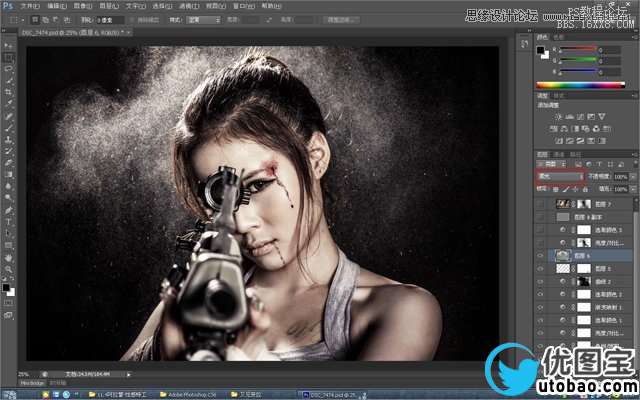Viewport: 640px width, 400px height.
Task: Select the Pen tool
Action: (x=9, y=210)
